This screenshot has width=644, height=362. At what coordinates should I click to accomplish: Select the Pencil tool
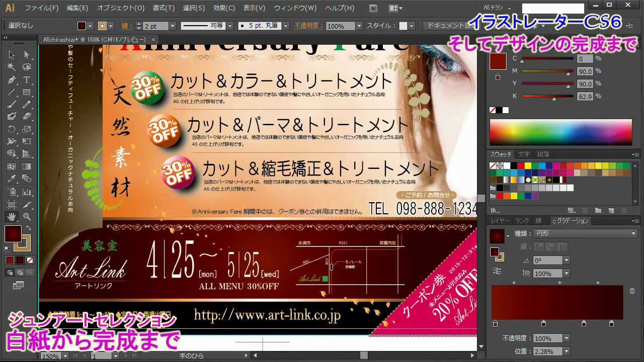(x=27, y=104)
